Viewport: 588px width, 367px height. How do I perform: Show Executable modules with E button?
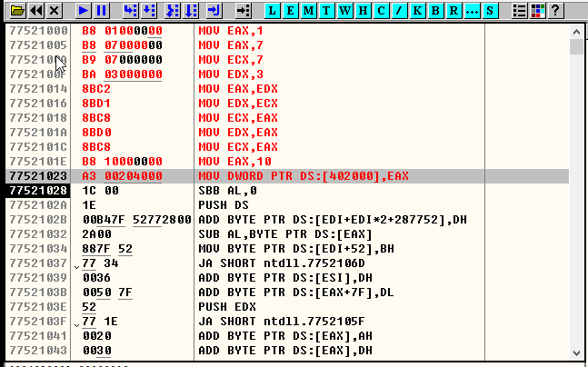coord(290,11)
